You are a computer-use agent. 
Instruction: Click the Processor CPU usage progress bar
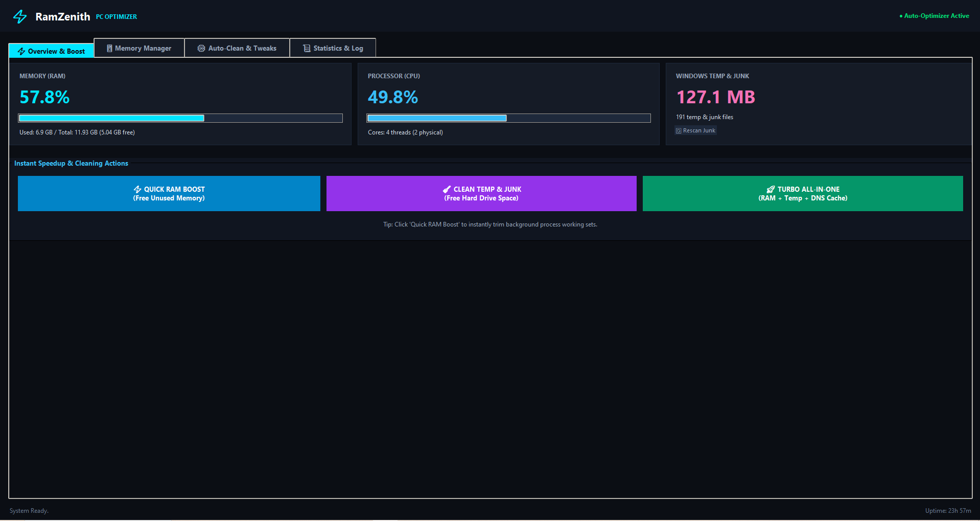[x=508, y=118]
